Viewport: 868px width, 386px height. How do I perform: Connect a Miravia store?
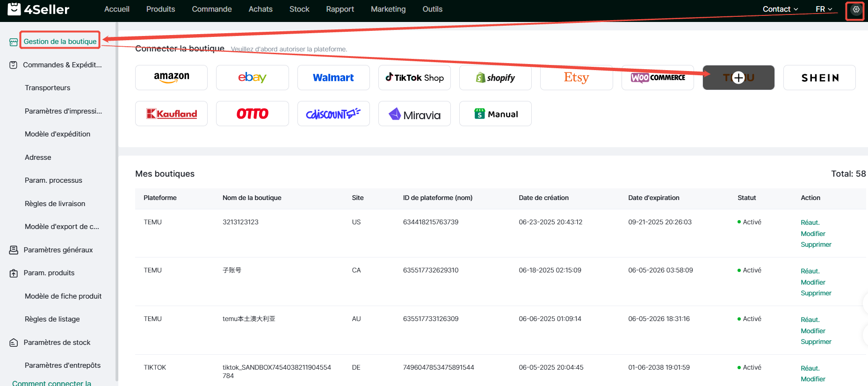tap(414, 114)
